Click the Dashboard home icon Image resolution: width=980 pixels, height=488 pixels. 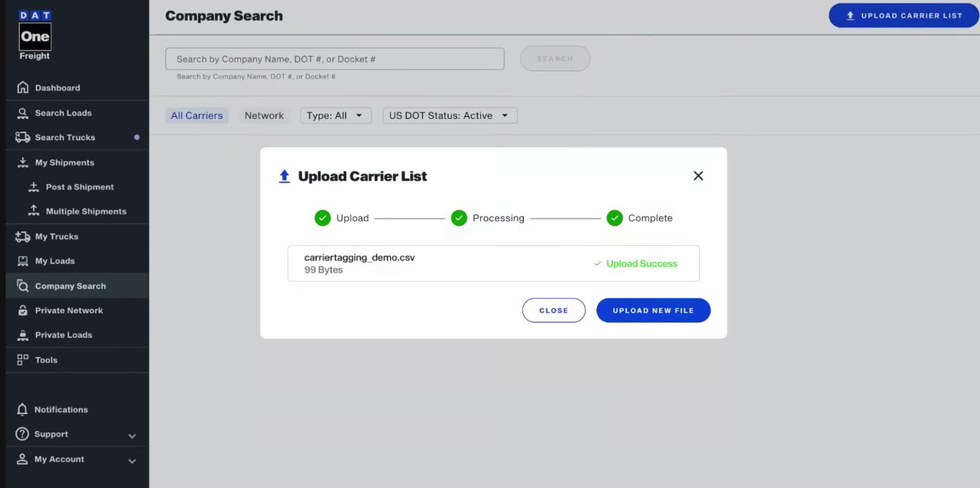click(x=23, y=88)
